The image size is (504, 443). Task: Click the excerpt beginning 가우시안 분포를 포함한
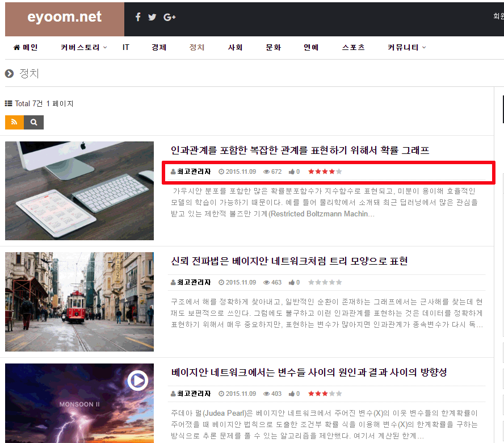coord(324,202)
